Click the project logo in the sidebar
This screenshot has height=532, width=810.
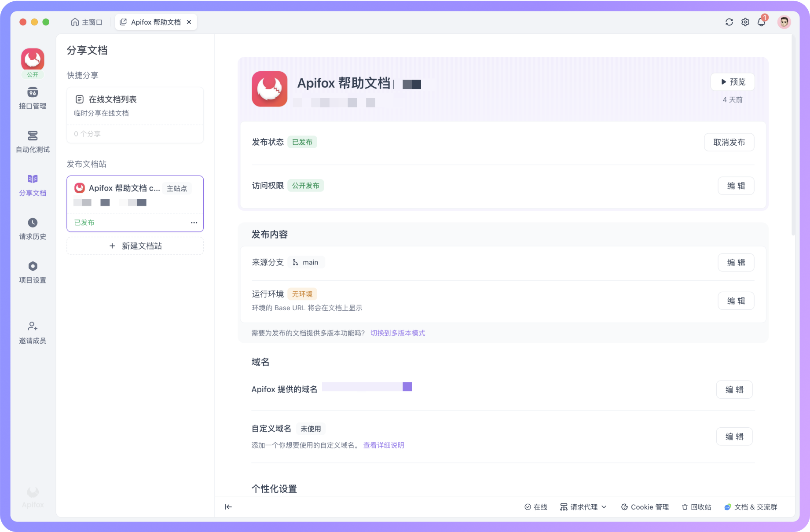[33, 59]
